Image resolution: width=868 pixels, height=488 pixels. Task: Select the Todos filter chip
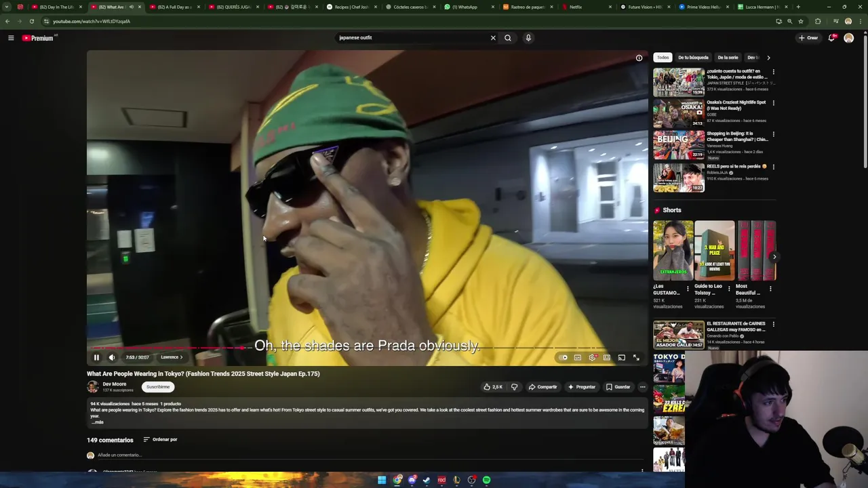point(663,58)
